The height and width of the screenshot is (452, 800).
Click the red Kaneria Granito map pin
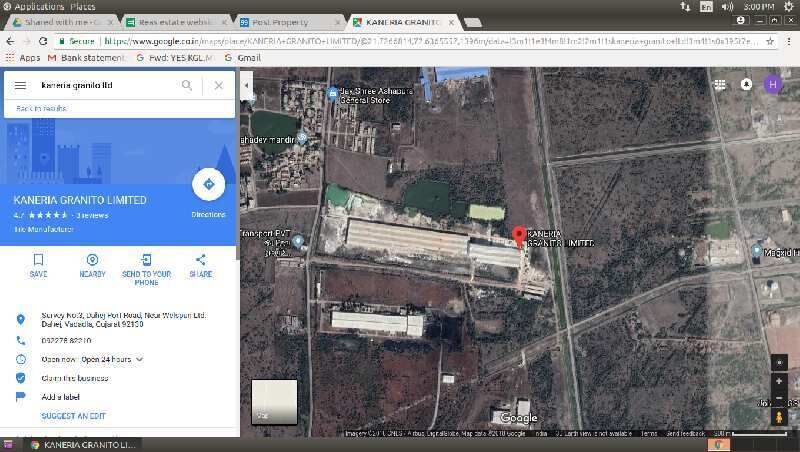[x=519, y=237]
